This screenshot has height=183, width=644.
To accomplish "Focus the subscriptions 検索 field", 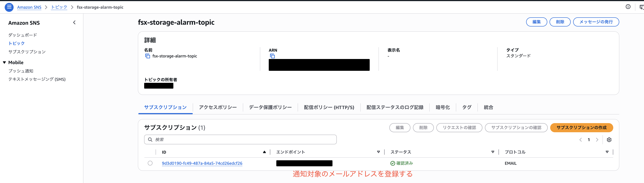I will point(240,140).
